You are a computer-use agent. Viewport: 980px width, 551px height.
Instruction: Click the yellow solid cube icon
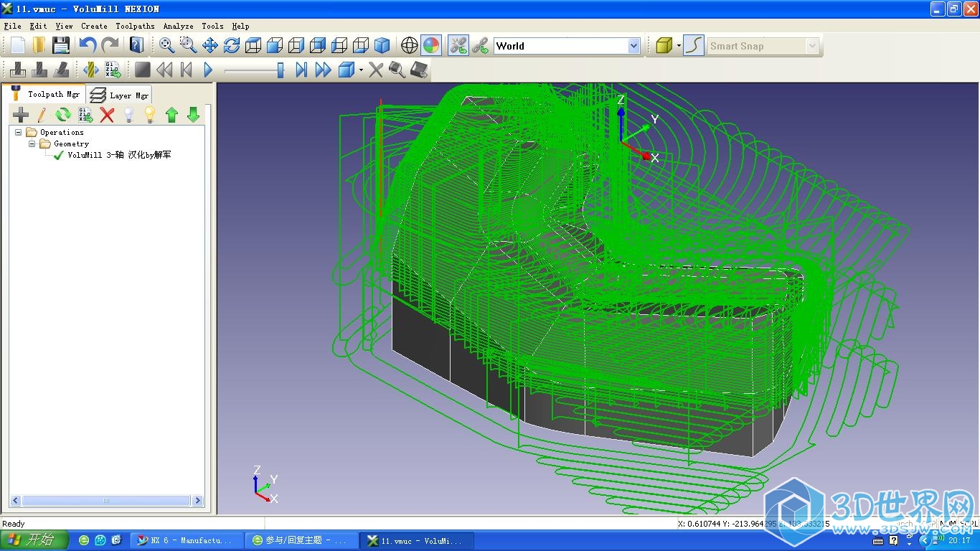click(x=664, y=45)
